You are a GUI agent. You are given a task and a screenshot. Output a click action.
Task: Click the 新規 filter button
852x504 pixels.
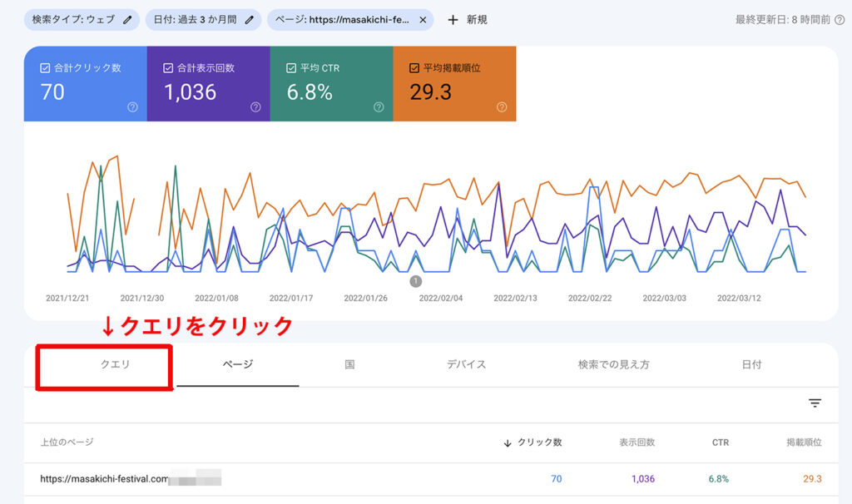468,20
